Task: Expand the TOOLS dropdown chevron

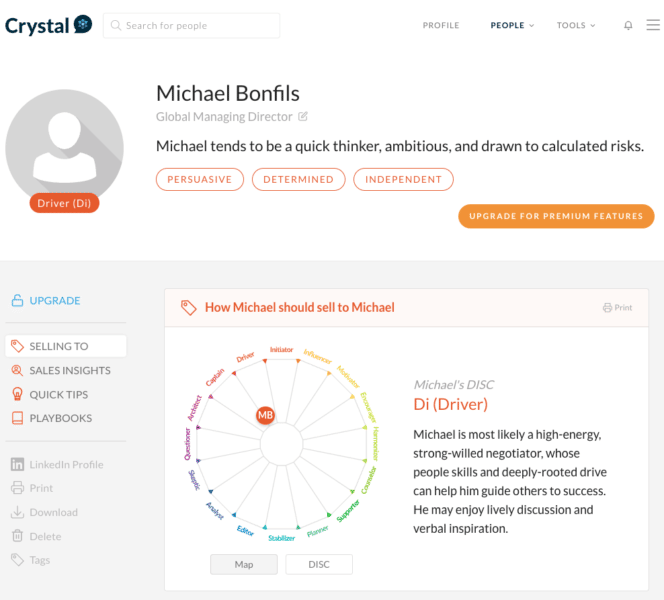Action: click(x=593, y=25)
